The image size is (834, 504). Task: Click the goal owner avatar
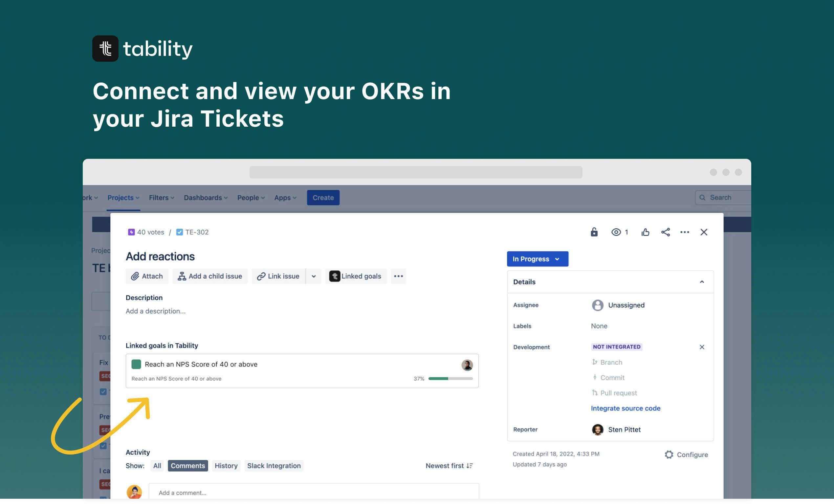[x=467, y=365]
